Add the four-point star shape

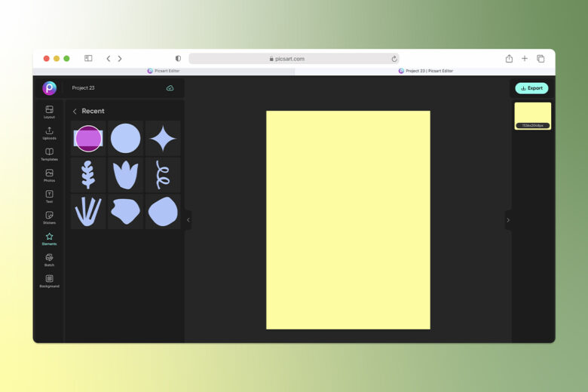click(163, 139)
